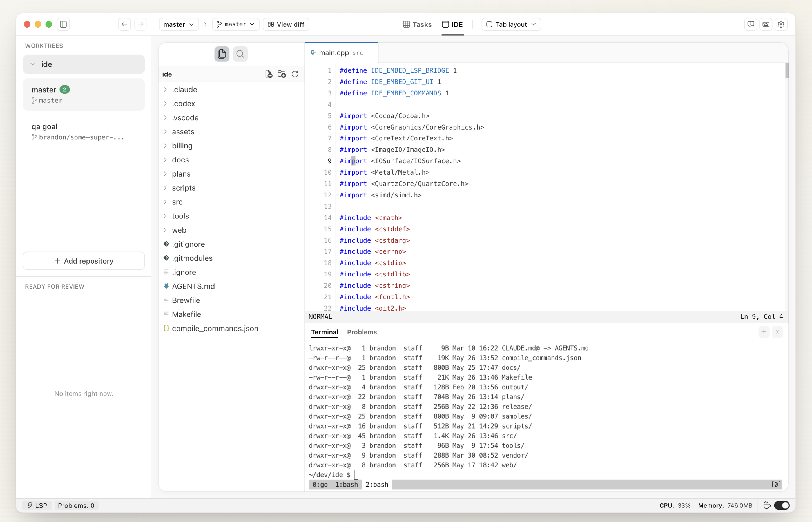Open the keyboard shortcuts icon
Image resolution: width=812 pixels, height=522 pixels.
click(x=766, y=24)
